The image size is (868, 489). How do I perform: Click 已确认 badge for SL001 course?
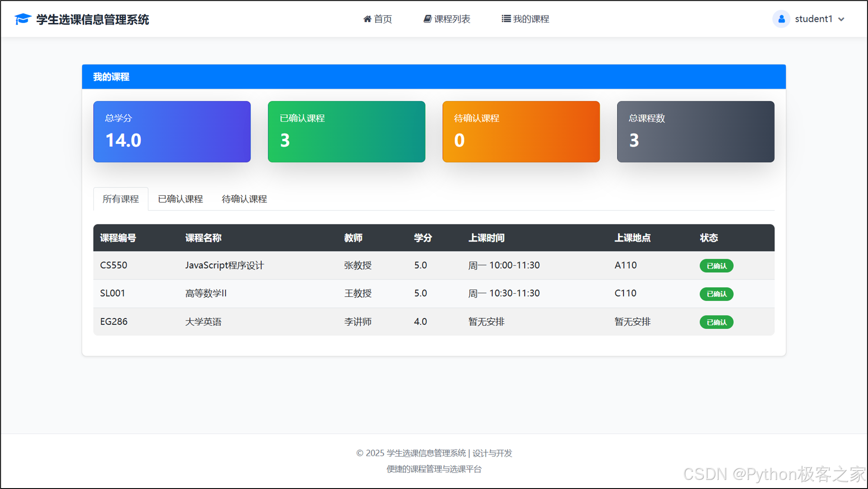[716, 294]
